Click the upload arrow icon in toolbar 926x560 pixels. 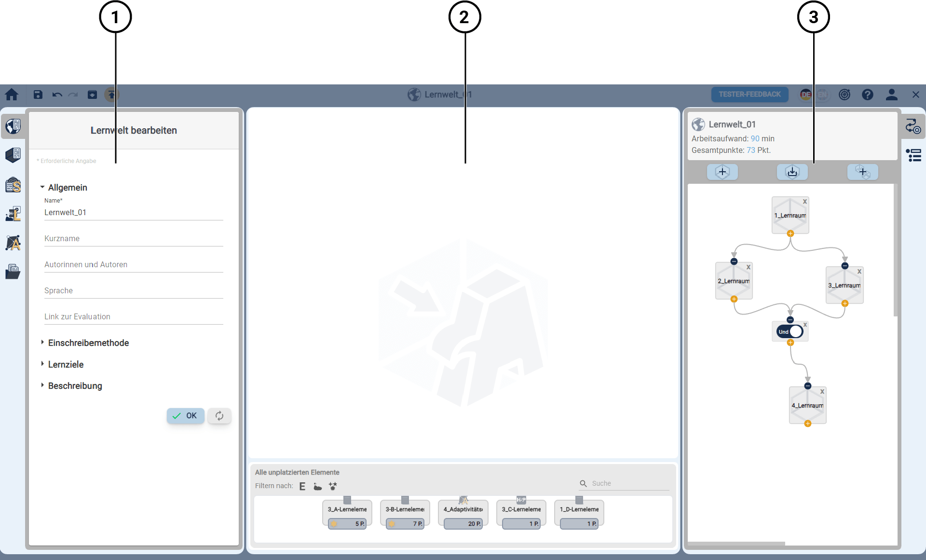tap(111, 95)
